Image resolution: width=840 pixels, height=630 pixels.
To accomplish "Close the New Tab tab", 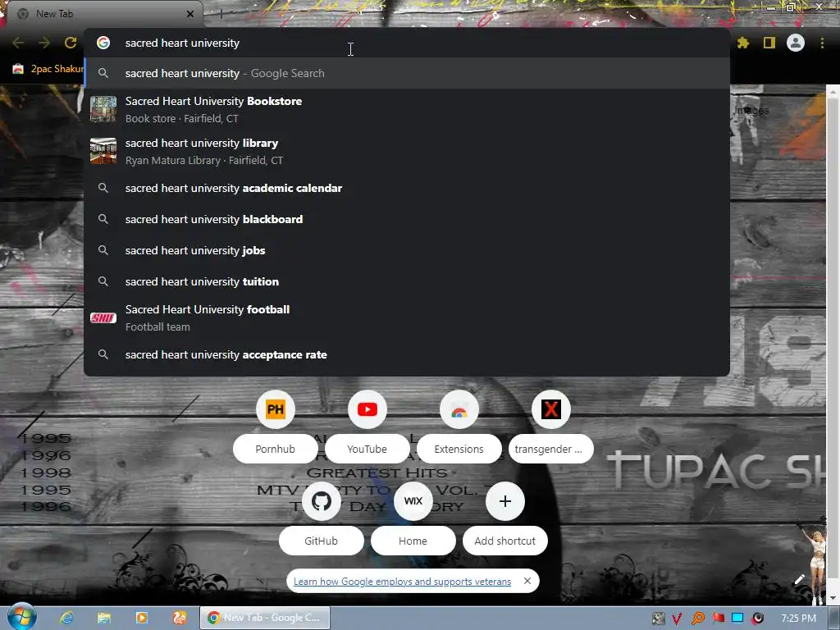I will coord(190,14).
